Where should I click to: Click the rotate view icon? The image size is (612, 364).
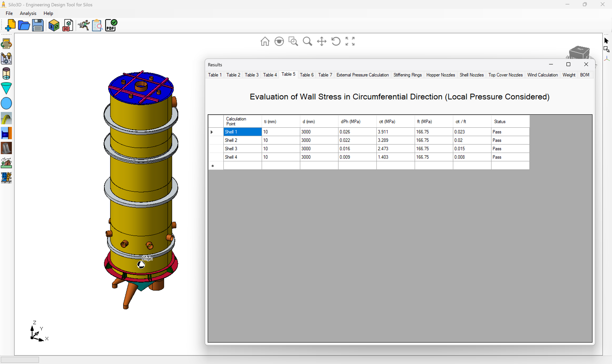336,41
